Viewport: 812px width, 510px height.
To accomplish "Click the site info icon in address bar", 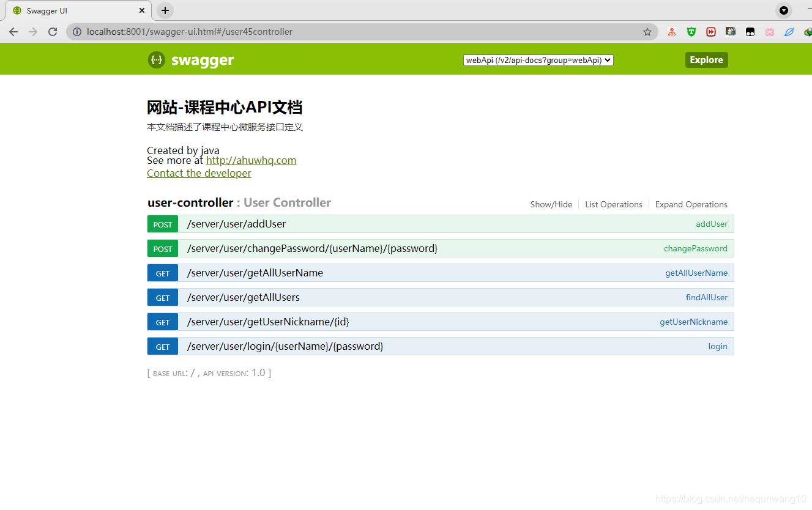I will tap(76, 31).
